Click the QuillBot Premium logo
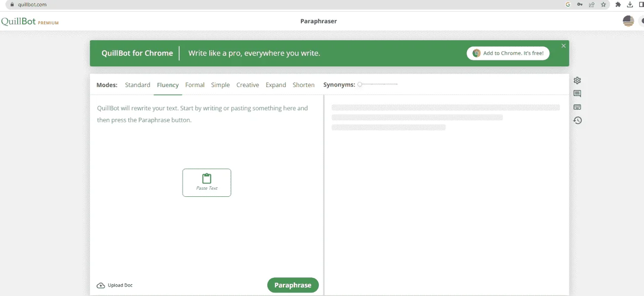The image size is (644, 296). [x=30, y=22]
